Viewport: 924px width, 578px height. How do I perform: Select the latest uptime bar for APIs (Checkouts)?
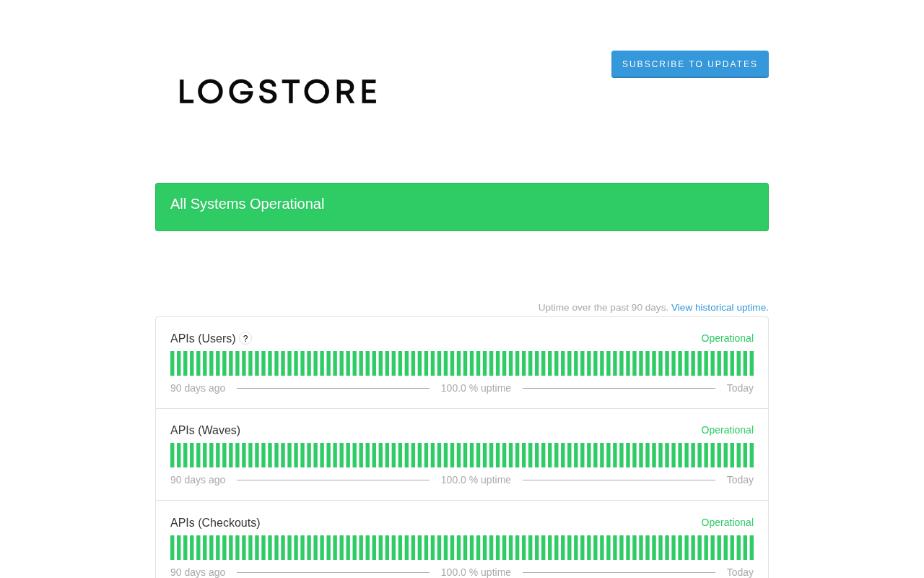click(751, 548)
